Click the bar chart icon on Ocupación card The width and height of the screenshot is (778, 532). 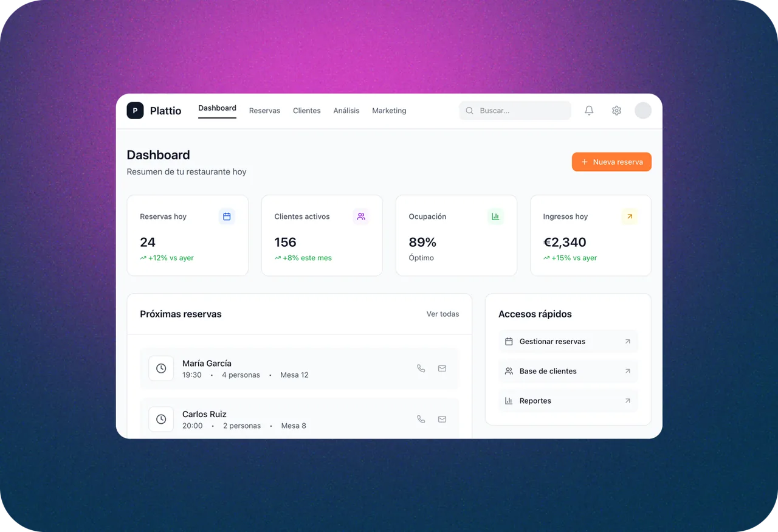(495, 216)
